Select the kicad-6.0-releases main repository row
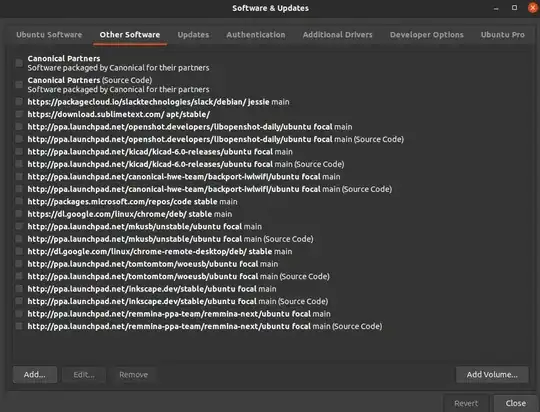Viewport: 540px width, 412px height. coord(160,152)
